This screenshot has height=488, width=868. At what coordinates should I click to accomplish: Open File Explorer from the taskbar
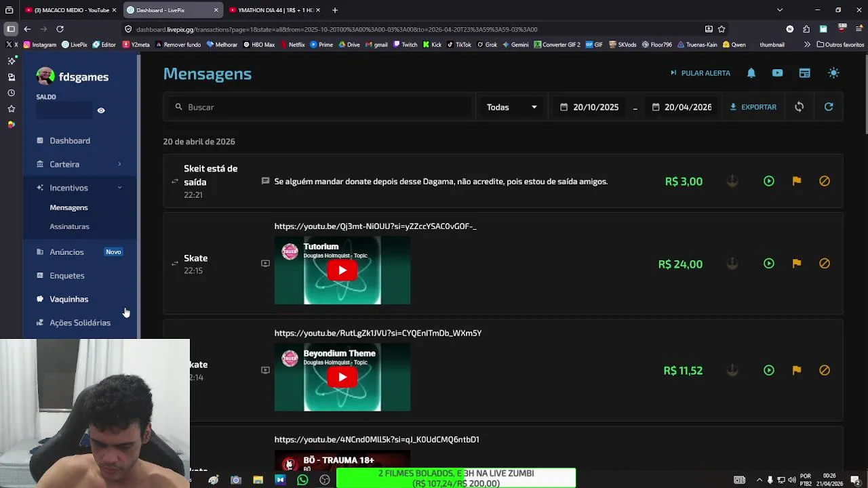258,480
